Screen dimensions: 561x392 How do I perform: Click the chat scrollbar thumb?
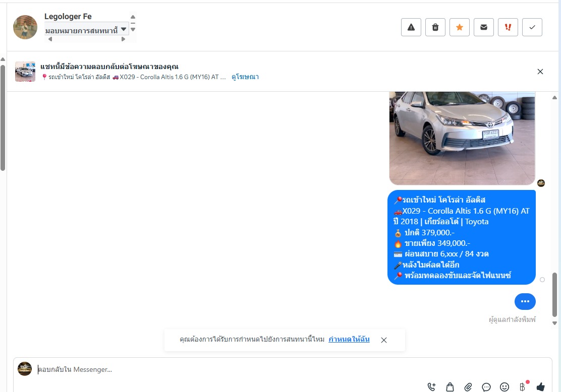pos(554,295)
